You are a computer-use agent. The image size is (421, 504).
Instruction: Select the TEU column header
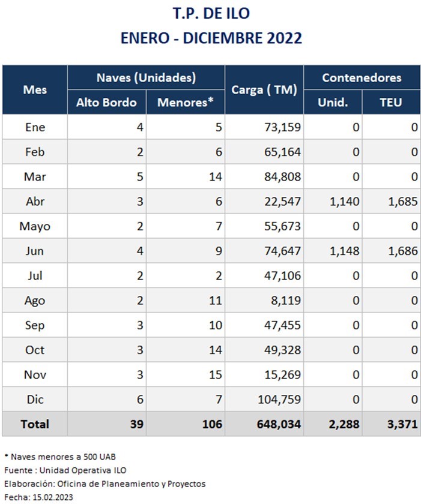[391, 102]
